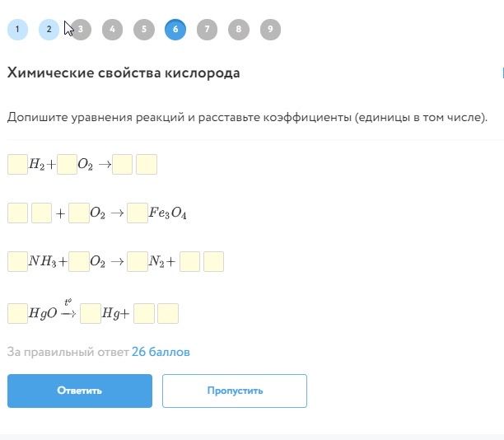Click the current question 6 step circle
This screenshot has height=440, width=504.
175,30
